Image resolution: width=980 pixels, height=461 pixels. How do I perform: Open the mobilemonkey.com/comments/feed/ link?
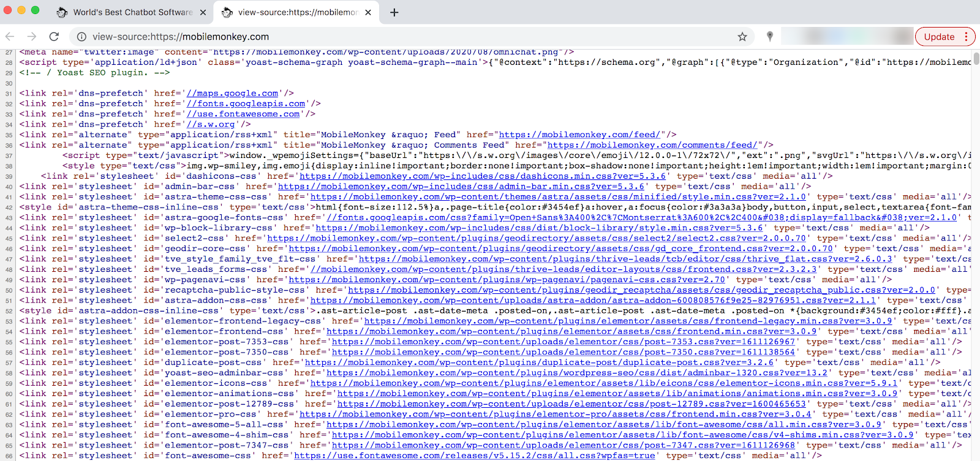[652, 145]
